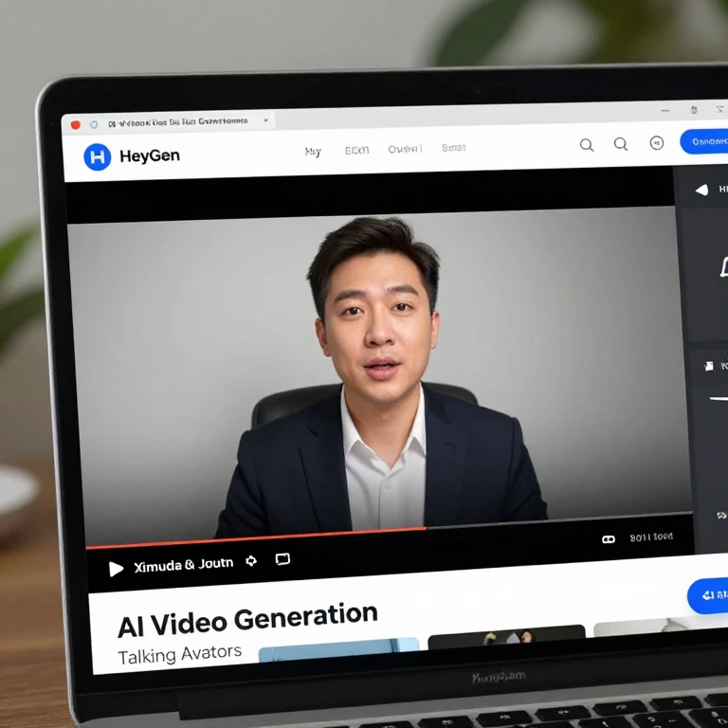728x728 pixels.
Task: Click the search magnifier nearest the nav links
Action: [587, 145]
